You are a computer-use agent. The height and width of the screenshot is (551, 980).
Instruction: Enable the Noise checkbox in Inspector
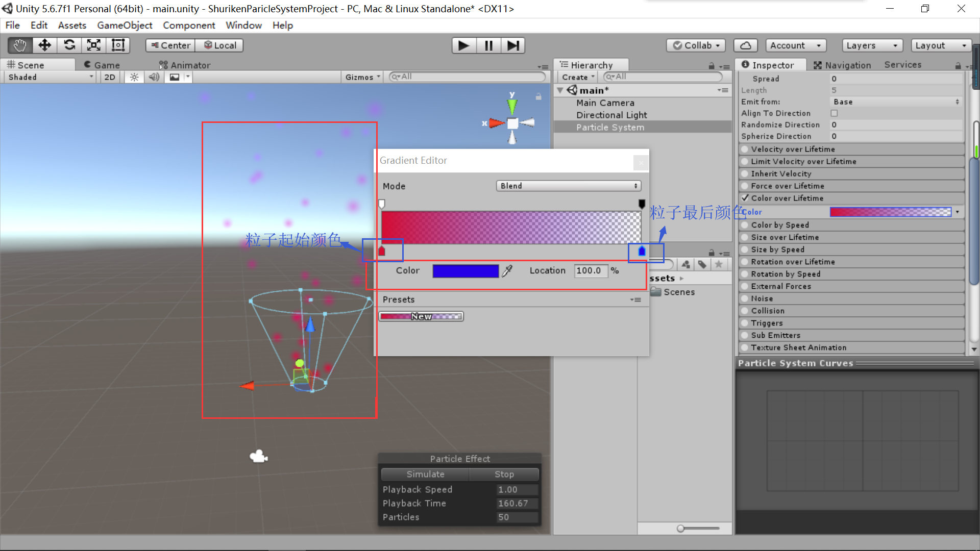[745, 298]
